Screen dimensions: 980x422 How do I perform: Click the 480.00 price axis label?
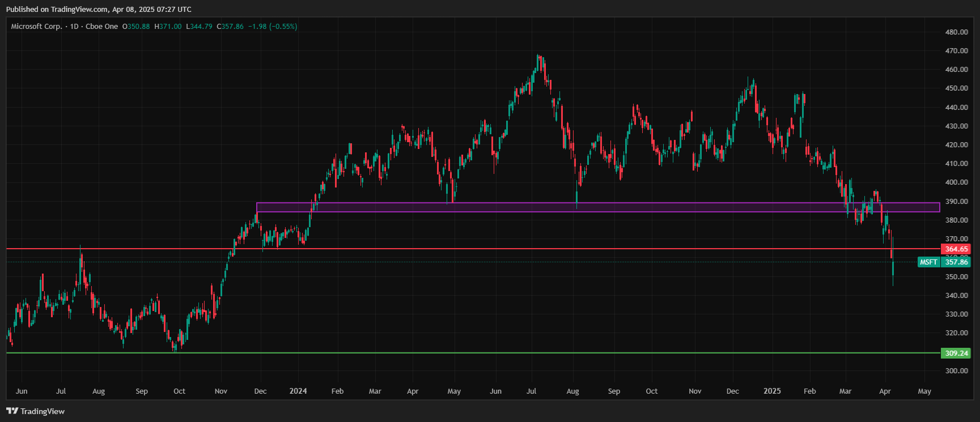pyautogui.click(x=957, y=32)
